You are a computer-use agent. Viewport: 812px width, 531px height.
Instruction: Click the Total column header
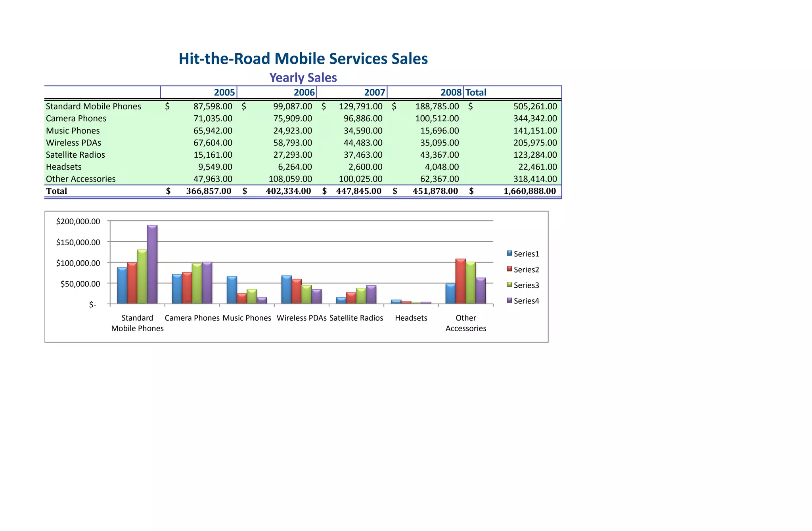point(476,92)
